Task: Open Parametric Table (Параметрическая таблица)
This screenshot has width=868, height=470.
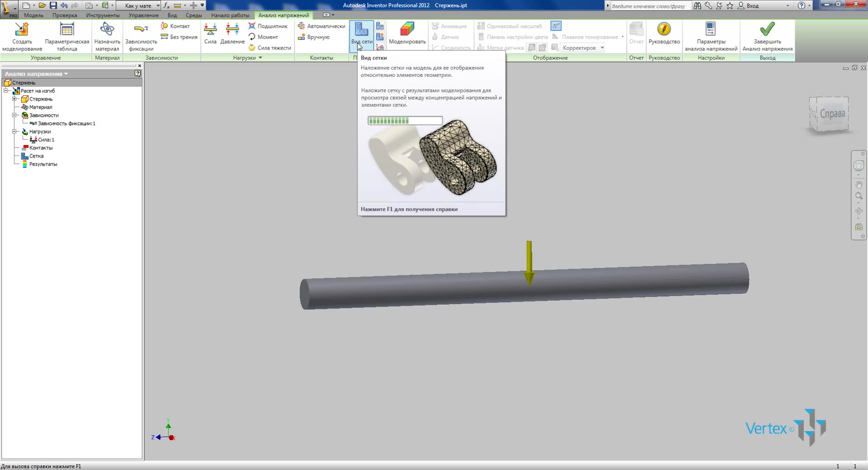Action: [x=67, y=36]
